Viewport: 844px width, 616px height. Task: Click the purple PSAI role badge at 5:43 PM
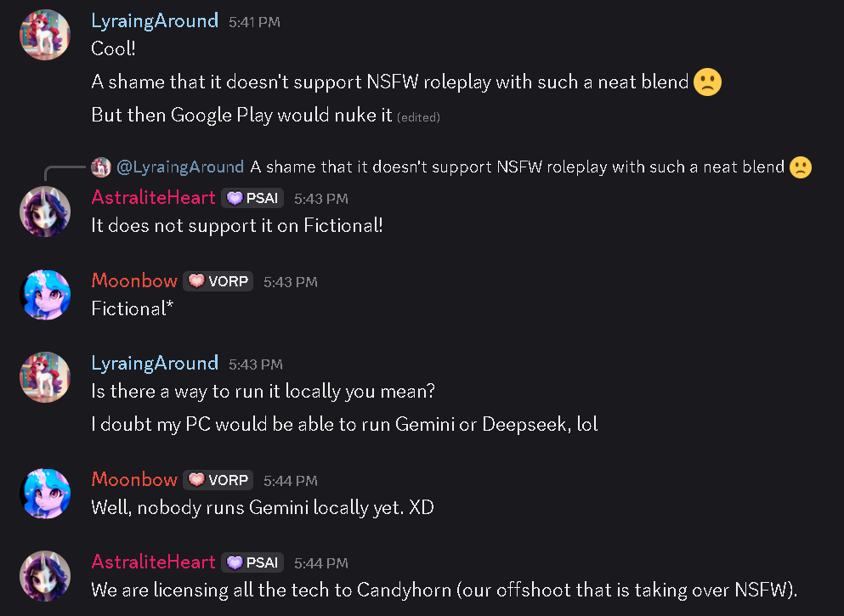click(x=252, y=198)
